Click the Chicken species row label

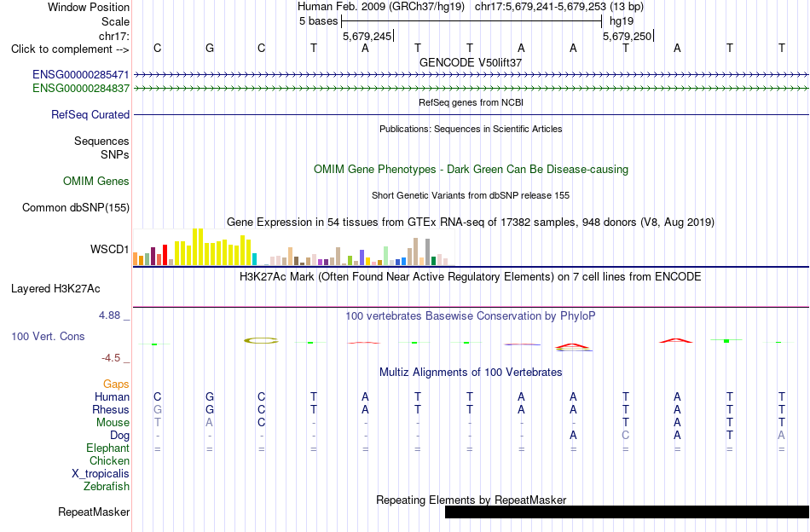tap(109, 460)
